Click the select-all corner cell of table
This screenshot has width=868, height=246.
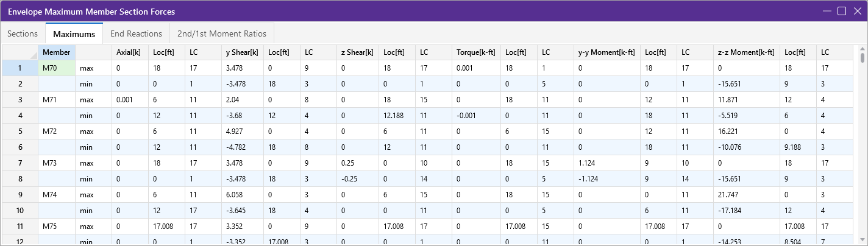point(20,52)
